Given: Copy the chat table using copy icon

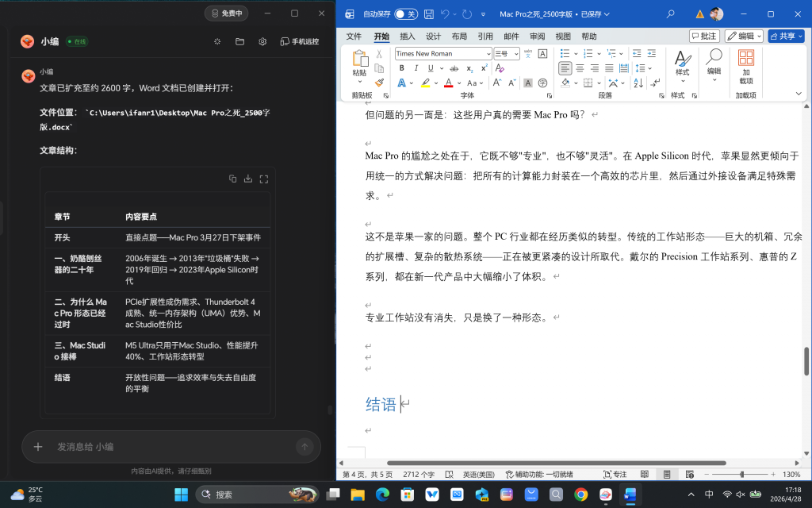Looking at the screenshot, I should [232, 179].
